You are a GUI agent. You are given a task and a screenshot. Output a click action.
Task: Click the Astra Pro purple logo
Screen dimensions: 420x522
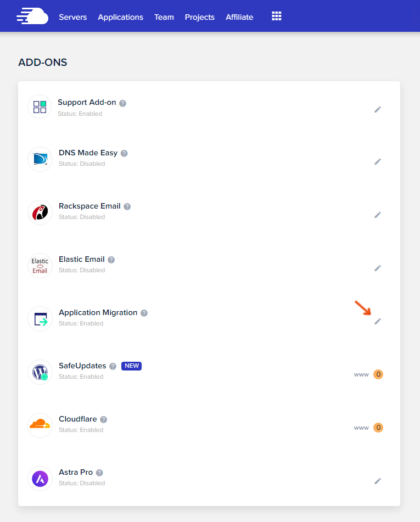(40, 479)
